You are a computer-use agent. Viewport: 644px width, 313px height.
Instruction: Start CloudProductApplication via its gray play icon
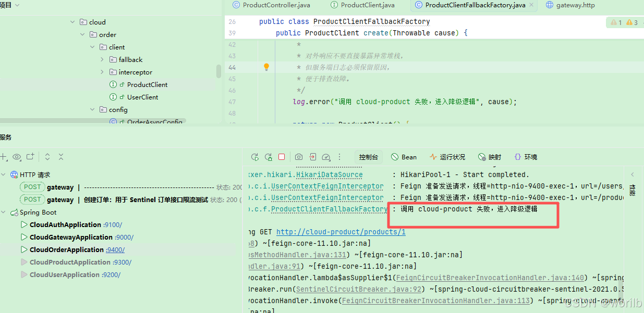tap(24, 262)
